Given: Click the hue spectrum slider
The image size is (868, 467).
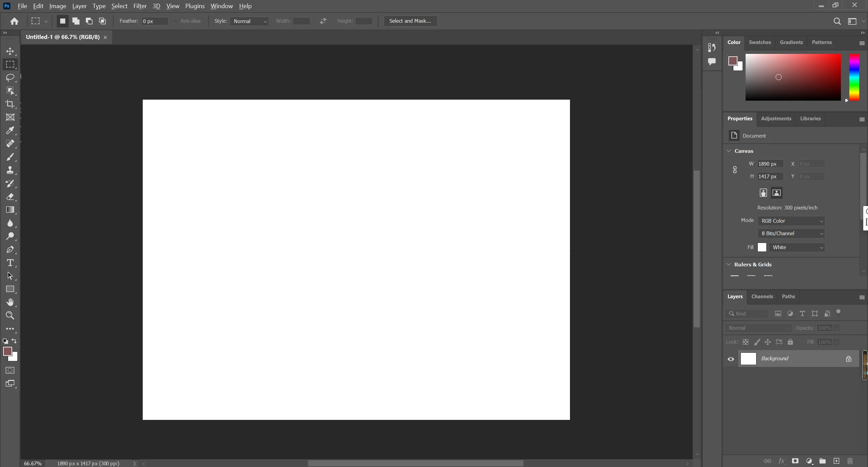Looking at the screenshot, I should point(854,77).
